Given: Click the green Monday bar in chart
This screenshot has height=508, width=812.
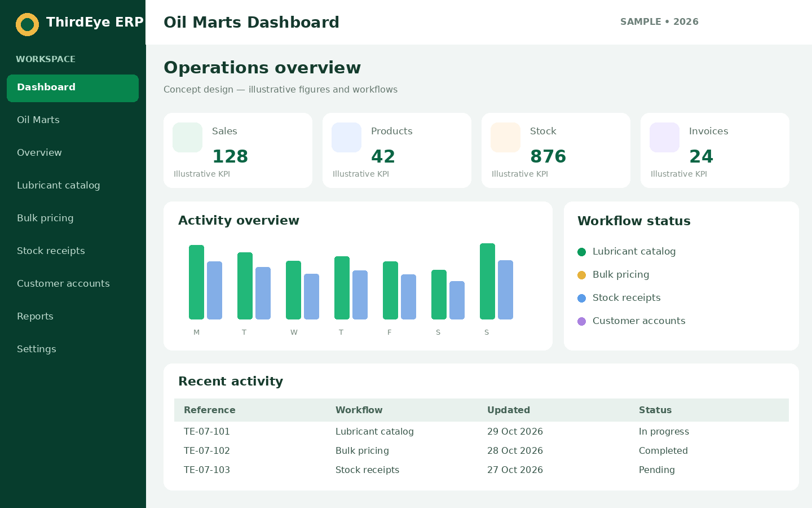Looking at the screenshot, I should pos(196,282).
